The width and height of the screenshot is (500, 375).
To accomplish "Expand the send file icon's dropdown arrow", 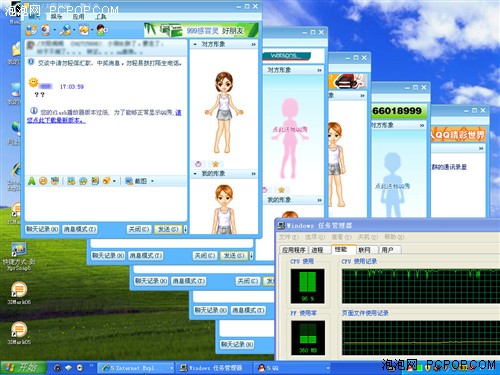I will [x=92, y=31].
